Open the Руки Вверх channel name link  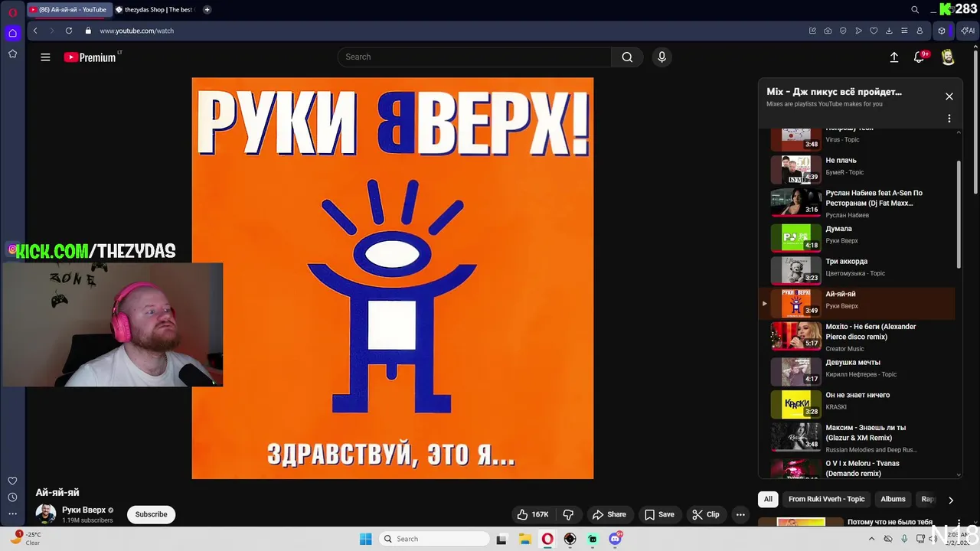click(x=84, y=510)
